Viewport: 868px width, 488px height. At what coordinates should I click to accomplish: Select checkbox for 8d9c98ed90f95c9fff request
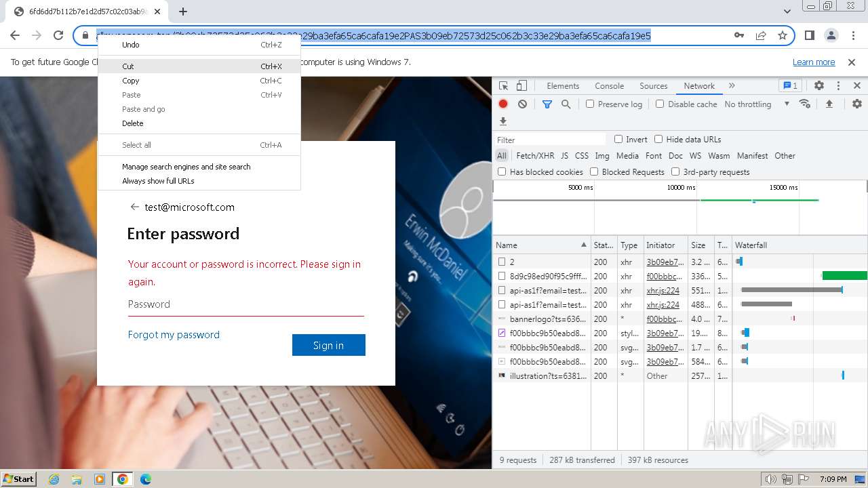pos(502,276)
